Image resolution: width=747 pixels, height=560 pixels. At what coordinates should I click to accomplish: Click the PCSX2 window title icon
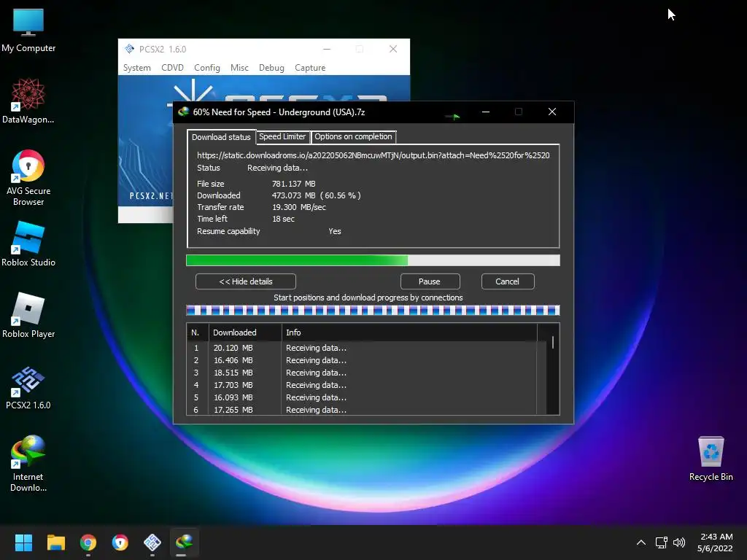point(129,49)
